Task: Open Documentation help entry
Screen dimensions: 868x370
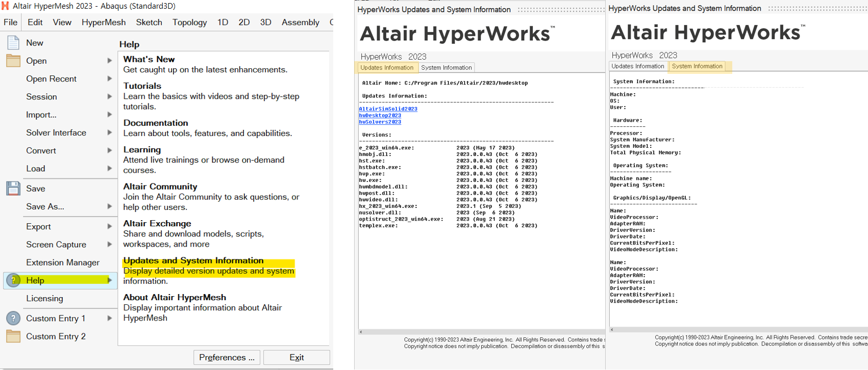Action: 208,128
